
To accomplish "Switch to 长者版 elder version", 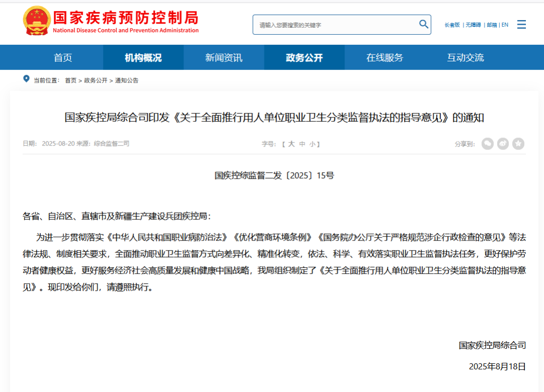I will pyautogui.click(x=452, y=25).
